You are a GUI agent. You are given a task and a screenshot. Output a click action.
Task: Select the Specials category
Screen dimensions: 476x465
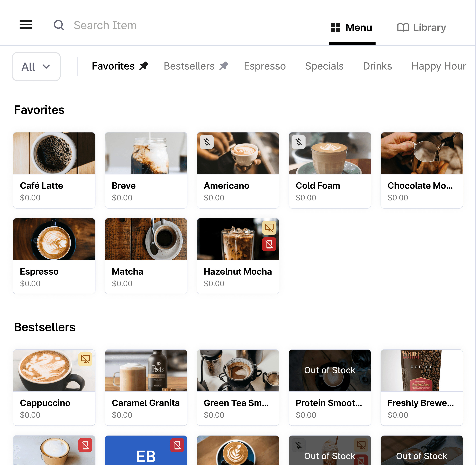tap(324, 66)
